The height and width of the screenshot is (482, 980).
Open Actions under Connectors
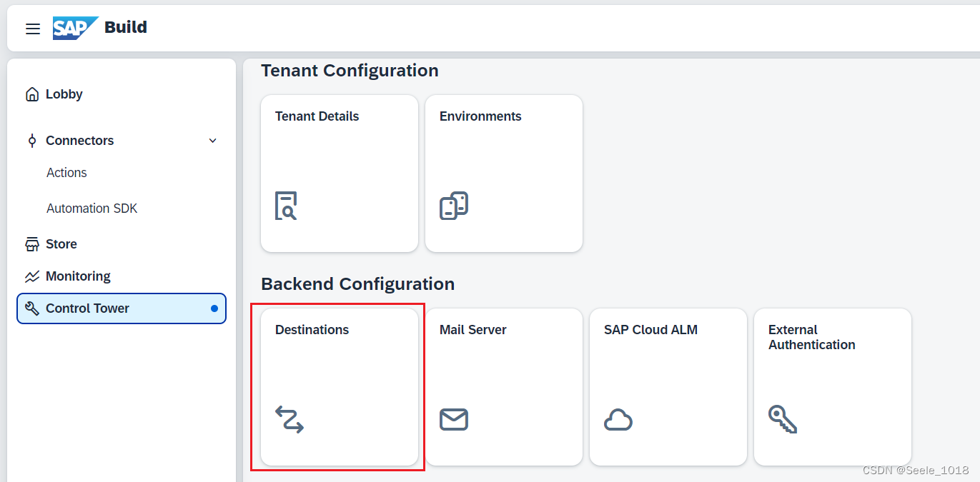(x=66, y=173)
